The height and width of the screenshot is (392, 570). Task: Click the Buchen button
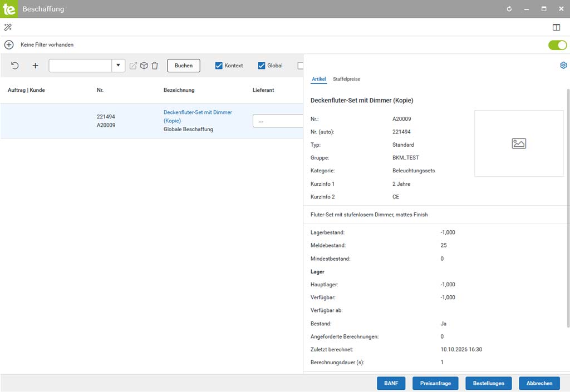click(x=184, y=66)
